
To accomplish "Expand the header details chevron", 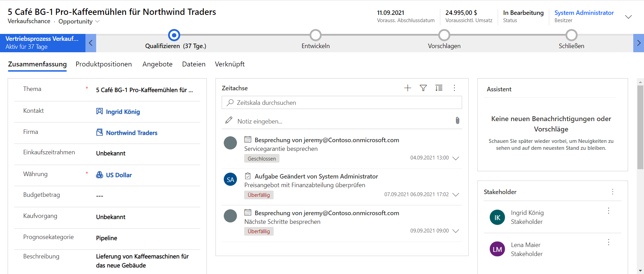I will (x=628, y=17).
